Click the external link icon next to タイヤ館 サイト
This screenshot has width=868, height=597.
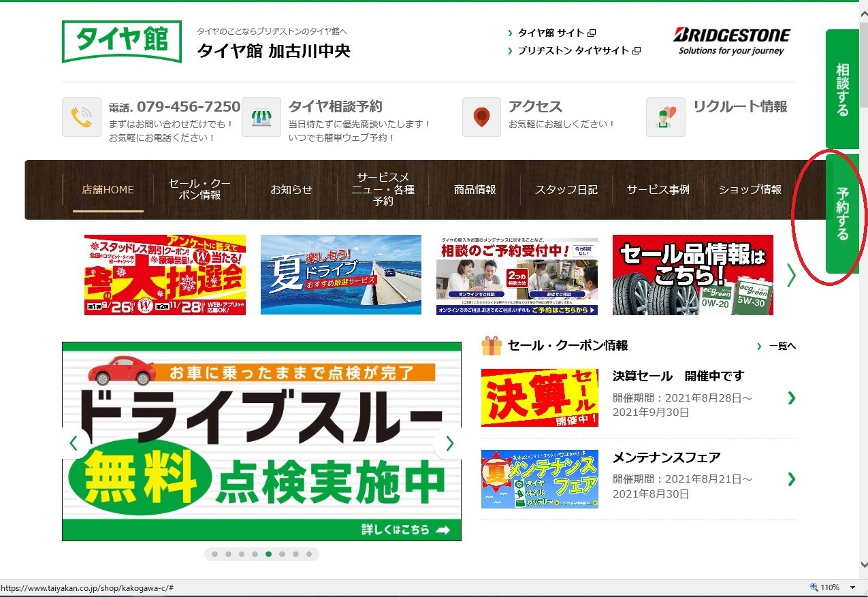click(592, 33)
